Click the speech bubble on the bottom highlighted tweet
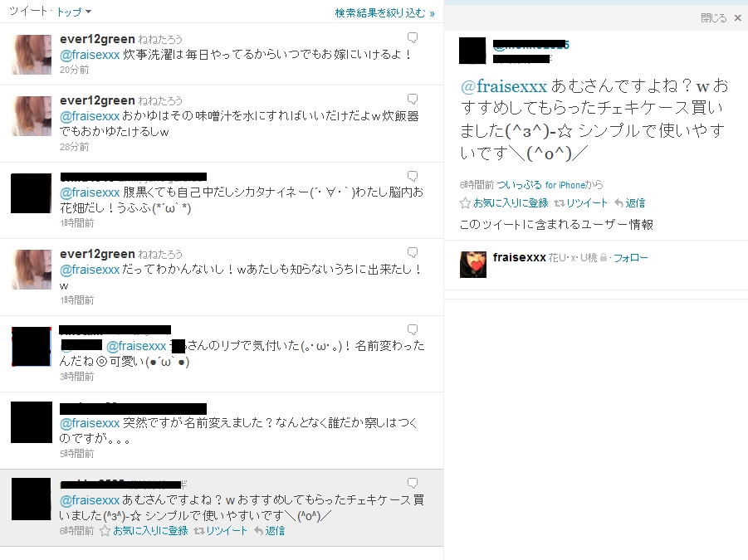 [413, 484]
